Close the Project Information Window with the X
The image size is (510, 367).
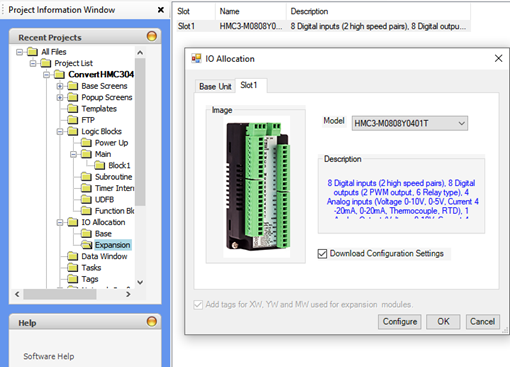pos(161,10)
